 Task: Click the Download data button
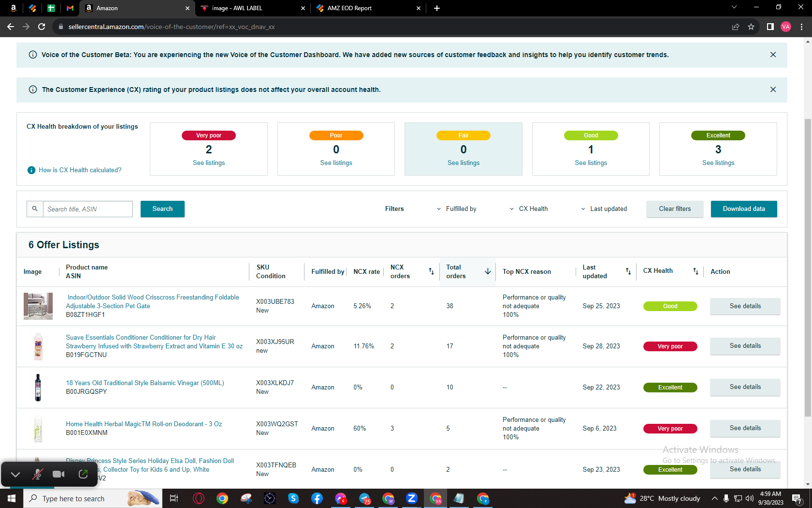coord(744,209)
